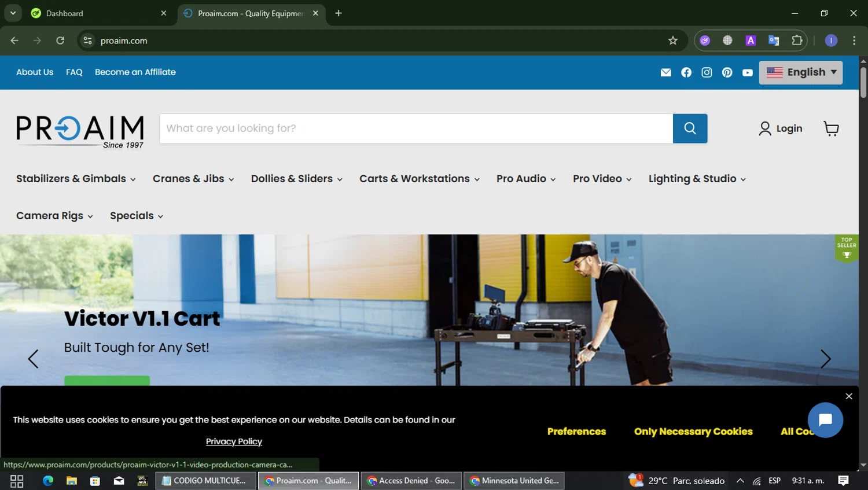The width and height of the screenshot is (868, 490).
Task: Open Chrome extensions puzzle icon
Action: [797, 40]
